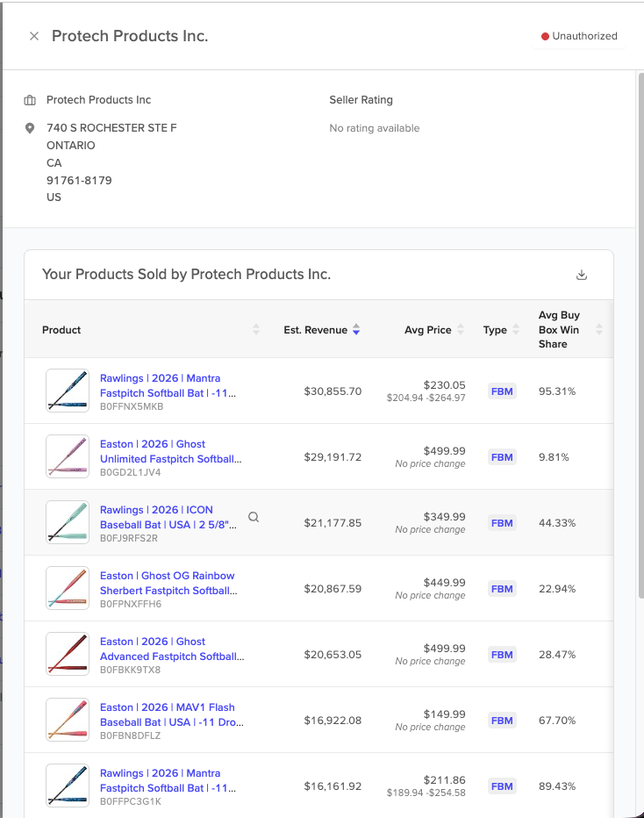Open Easton Ghost Unlimited Fastpitch Softball link
This screenshot has width=644, height=818.
coord(170,451)
